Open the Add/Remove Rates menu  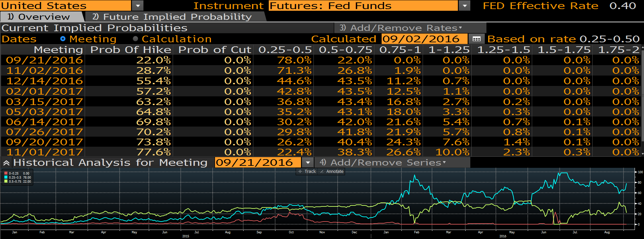click(x=410, y=28)
